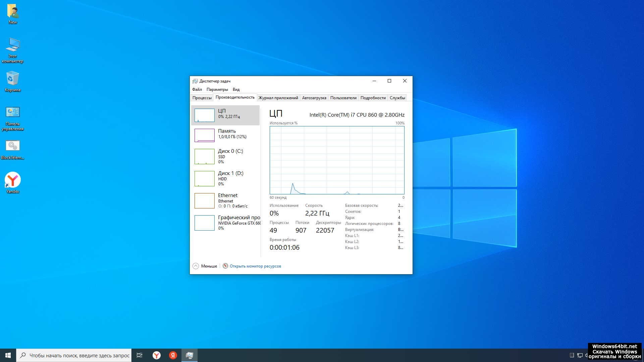Open the Корзина recycle bin icon
This screenshot has width=644, height=362.
13,79
